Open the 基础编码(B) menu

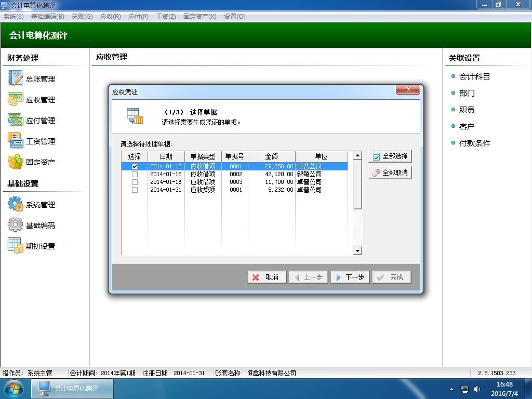47,16
